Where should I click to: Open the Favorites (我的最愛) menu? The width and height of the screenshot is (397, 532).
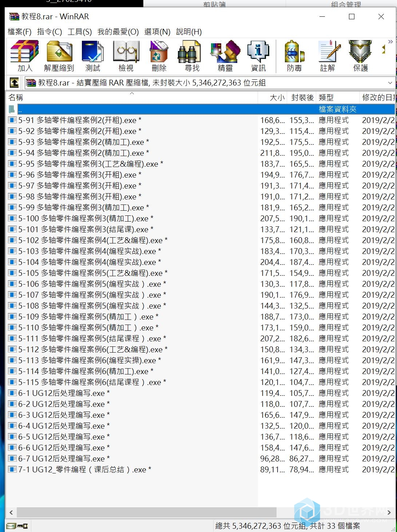(118, 32)
